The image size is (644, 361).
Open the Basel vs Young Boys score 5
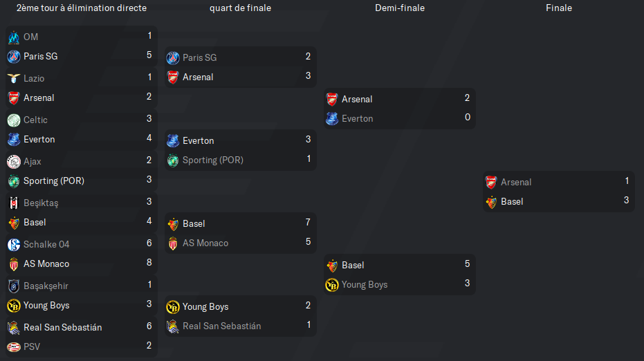(x=467, y=263)
